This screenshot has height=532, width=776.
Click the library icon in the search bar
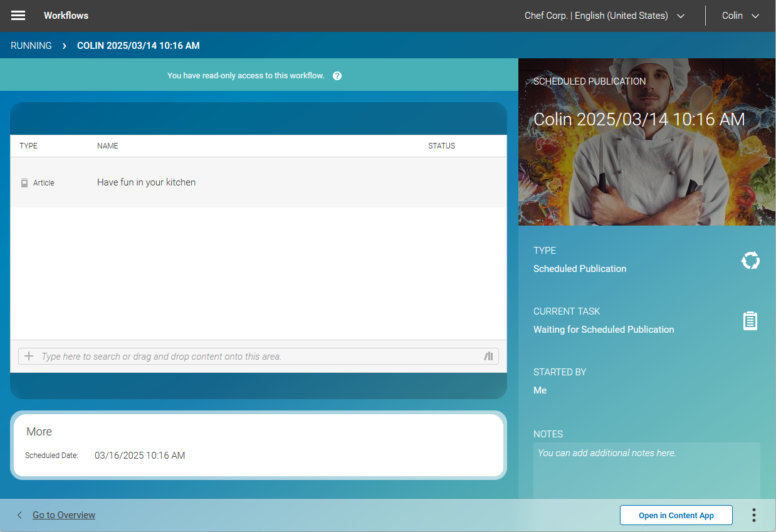[x=488, y=356]
